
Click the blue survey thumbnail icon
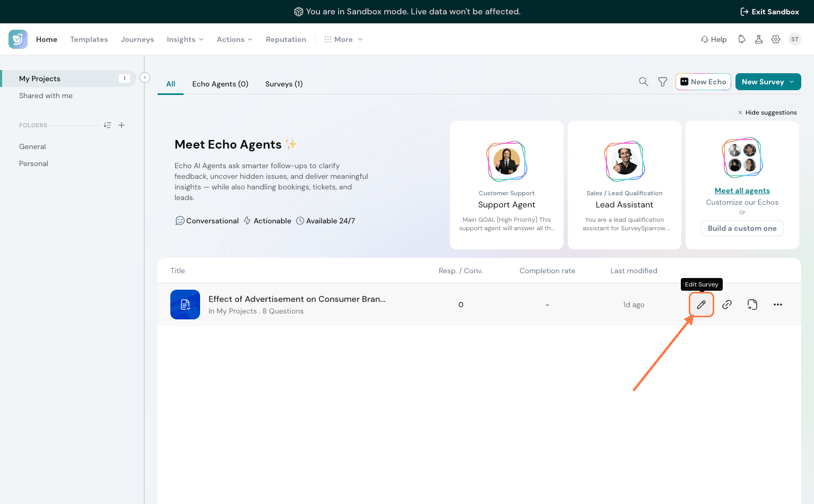tap(185, 305)
